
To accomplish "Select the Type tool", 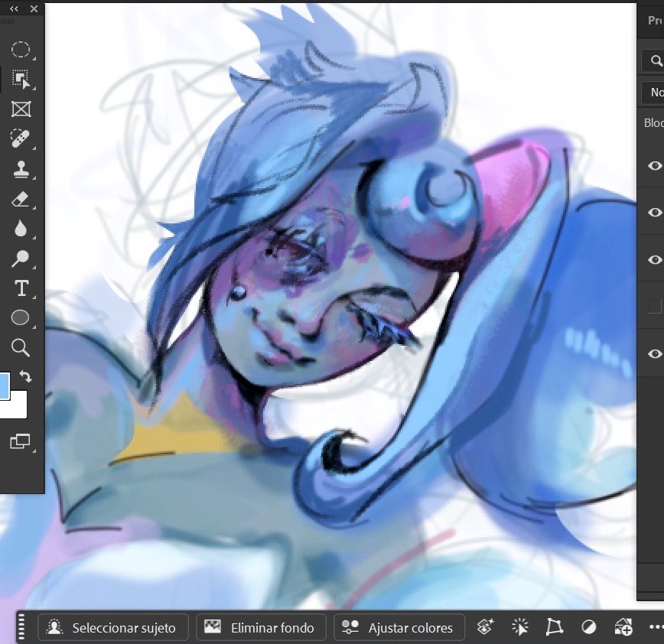I will pos(21,288).
